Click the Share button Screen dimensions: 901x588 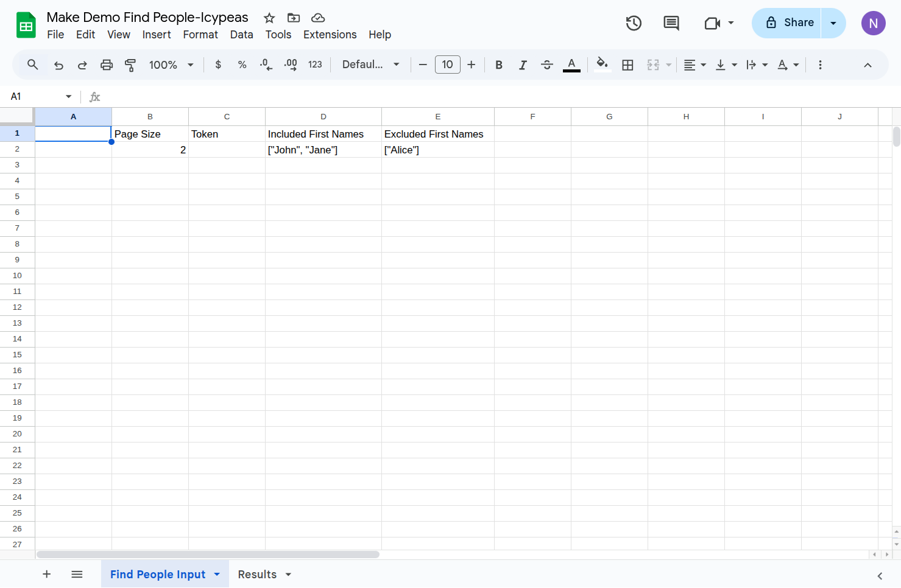[786, 23]
